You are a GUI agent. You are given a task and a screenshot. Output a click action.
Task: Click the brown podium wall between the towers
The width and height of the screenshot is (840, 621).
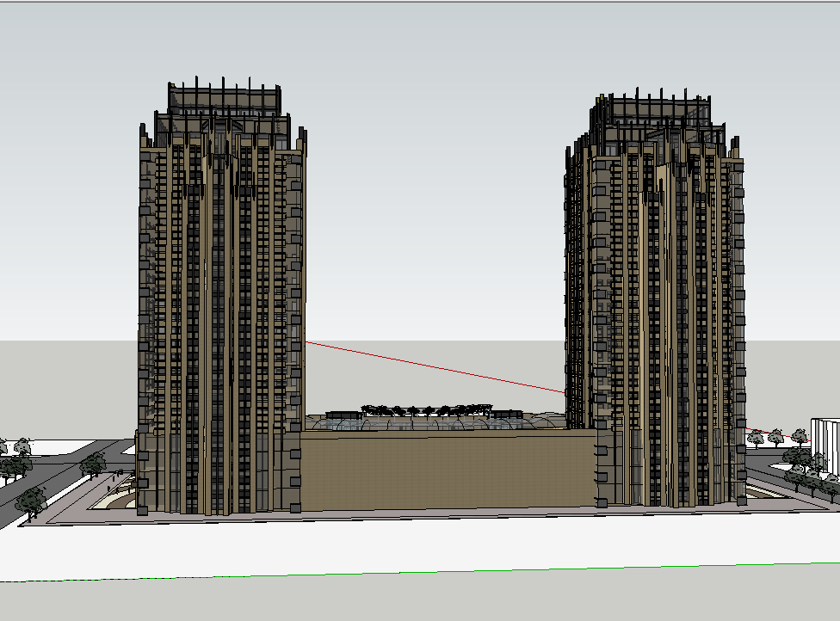(x=449, y=470)
